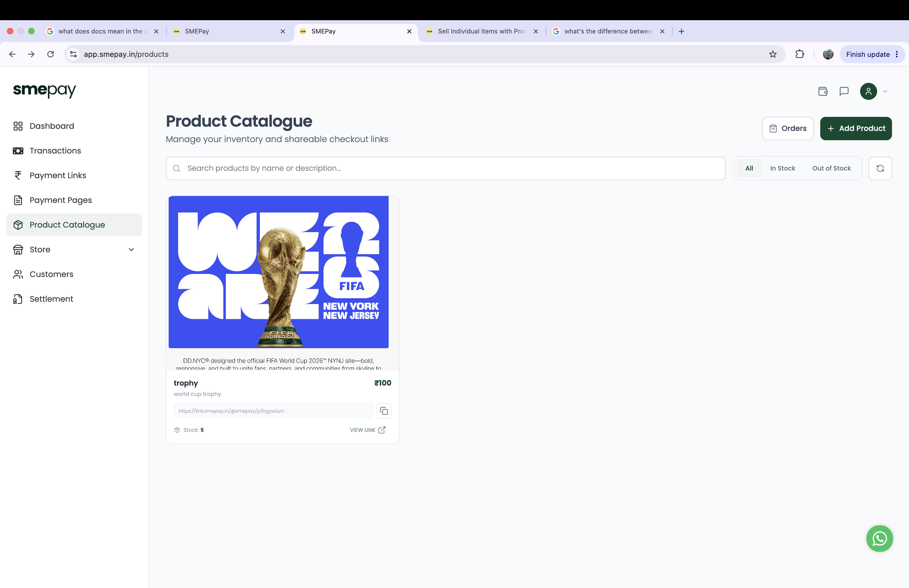Click the ₹100 price
Viewport: 909px width, 588px height.
coord(382,383)
